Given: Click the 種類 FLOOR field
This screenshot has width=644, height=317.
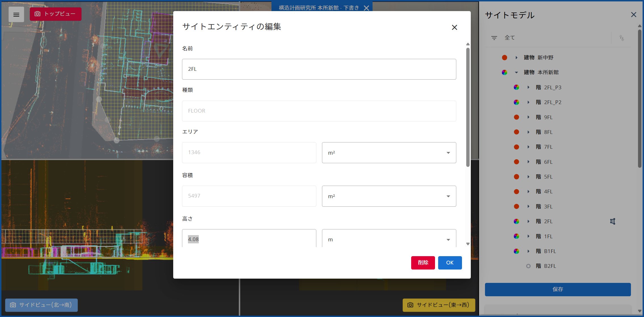Looking at the screenshot, I should [x=319, y=111].
